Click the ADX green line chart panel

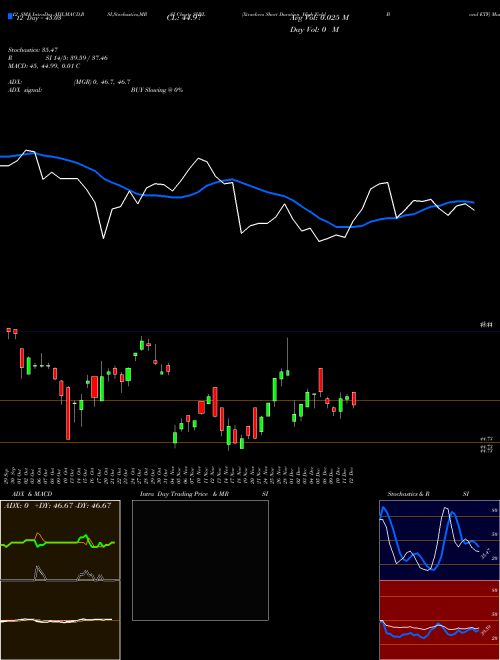(60, 540)
